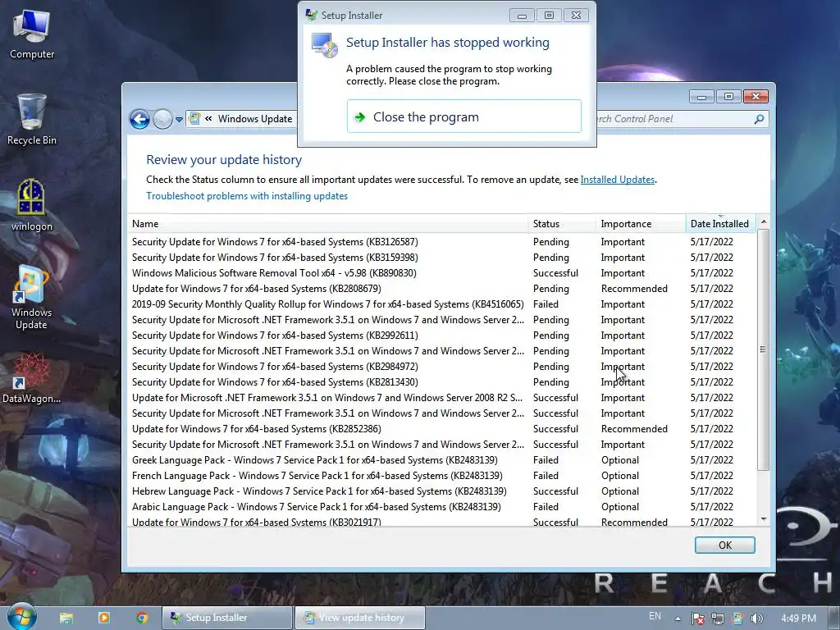
Task: Launch Google Chrome from the taskbar
Action: 142,618
